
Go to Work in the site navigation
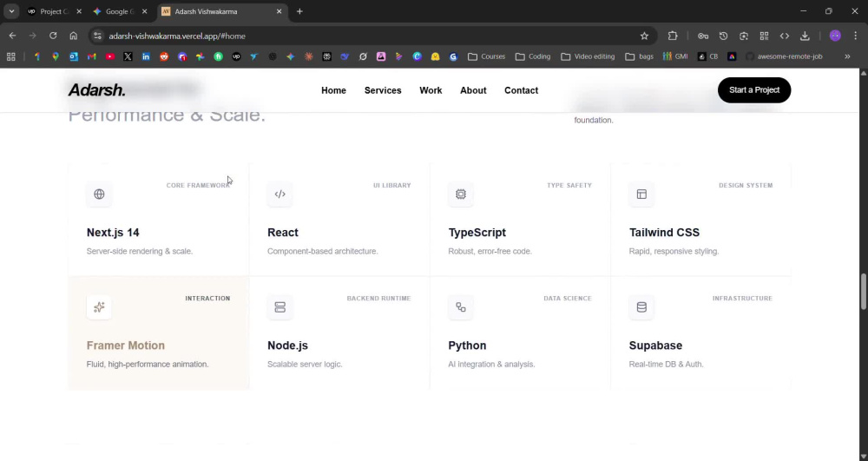(431, 91)
